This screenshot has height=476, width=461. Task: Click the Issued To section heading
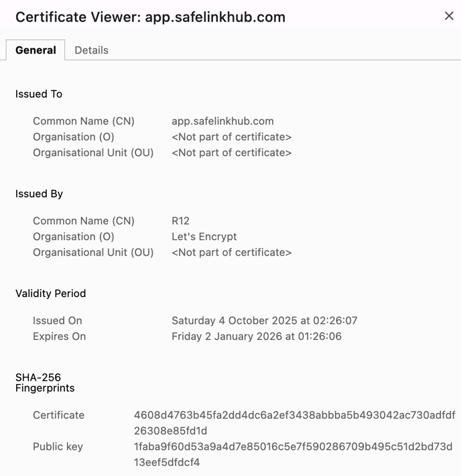pyautogui.click(x=39, y=94)
